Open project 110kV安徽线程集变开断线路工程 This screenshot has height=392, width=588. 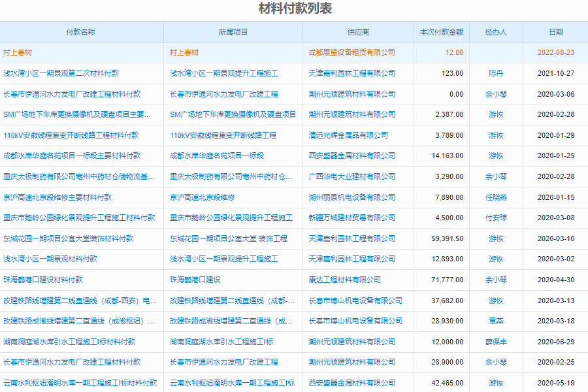point(223,135)
